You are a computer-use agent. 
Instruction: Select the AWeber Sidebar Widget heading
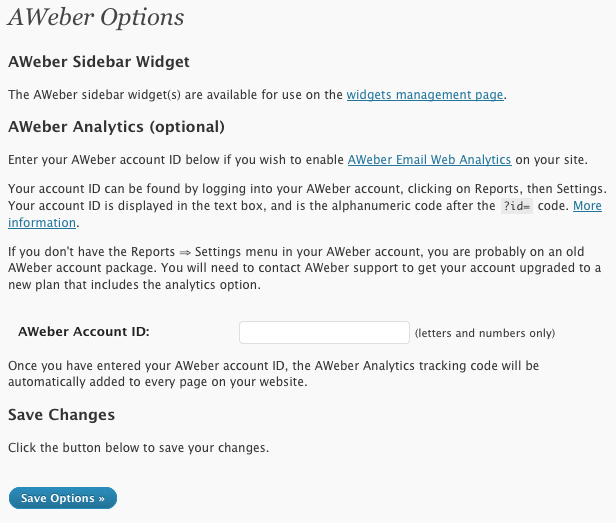pyautogui.click(x=99, y=62)
